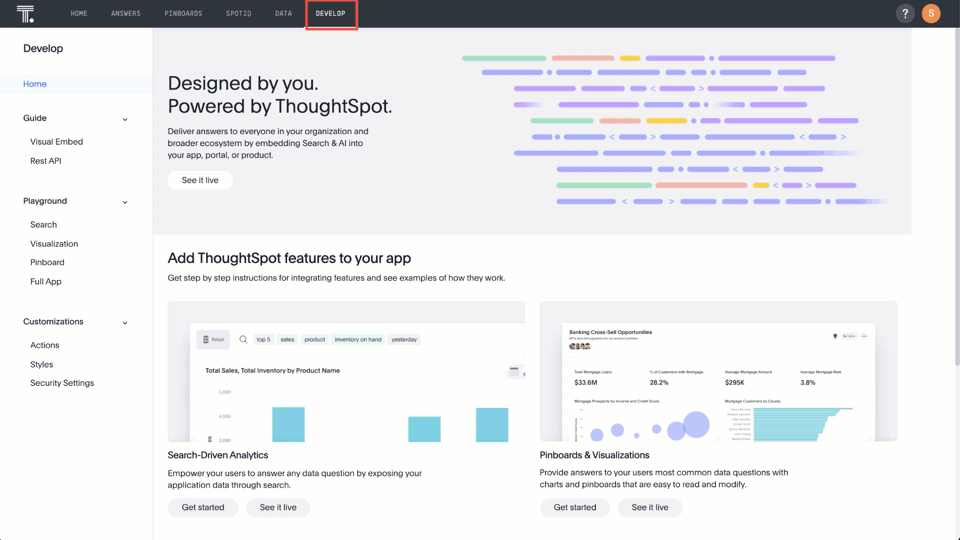Screen dimensions: 960x540
Task: Open the Pinboard playground
Action: click(47, 262)
